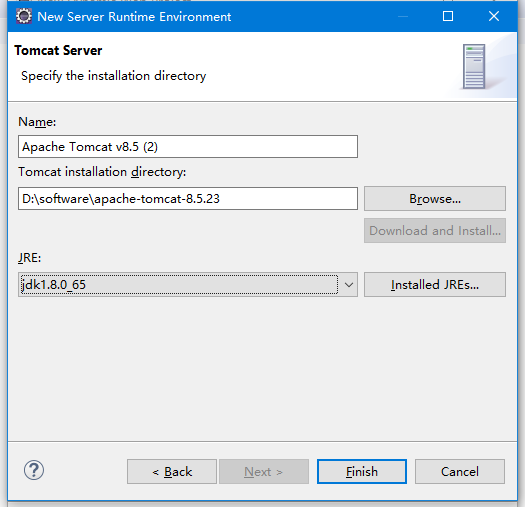Click into the Tomcat installation directory field
Viewport: 525px width, 507px height.
pyautogui.click(x=188, y=199)
